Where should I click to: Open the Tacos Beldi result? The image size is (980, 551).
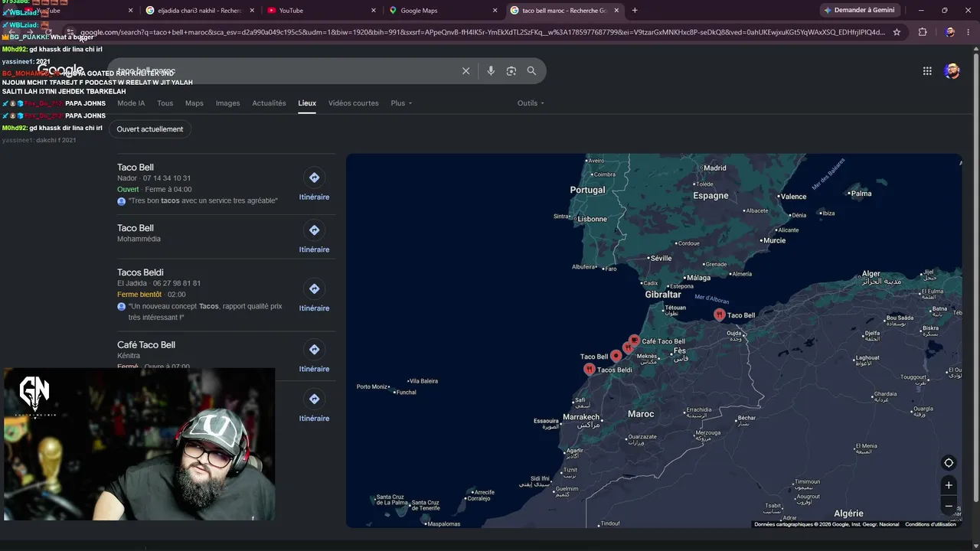(140, 272)
